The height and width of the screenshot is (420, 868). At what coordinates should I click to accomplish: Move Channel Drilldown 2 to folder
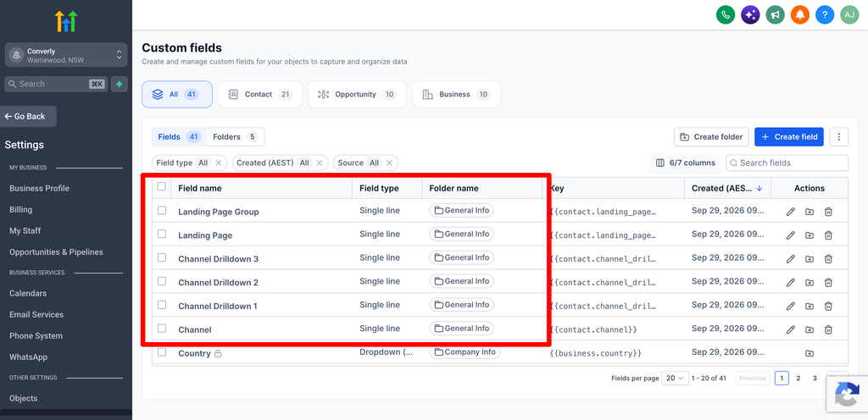810,282
